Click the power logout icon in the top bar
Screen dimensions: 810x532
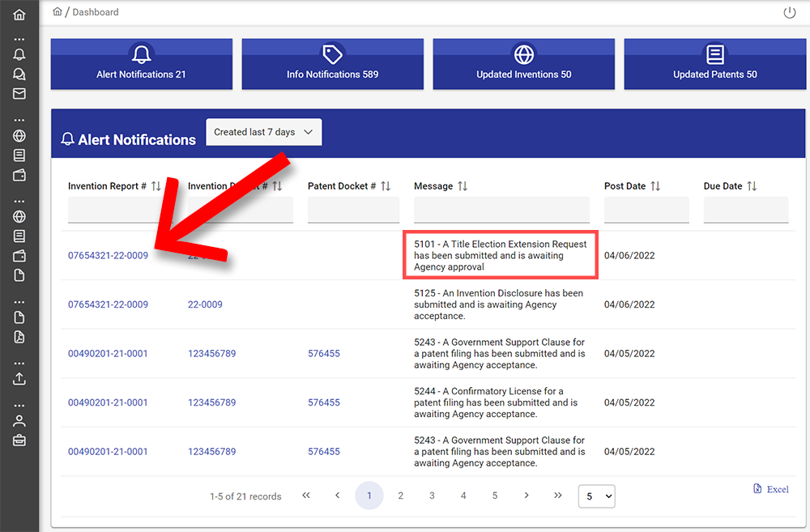789,12
